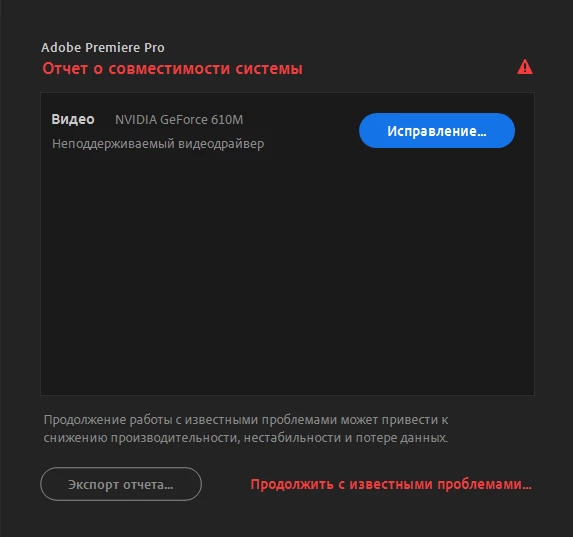Screen dimensions: 573x537
Task: Click the снижению производительности text line
Action: 246,438
